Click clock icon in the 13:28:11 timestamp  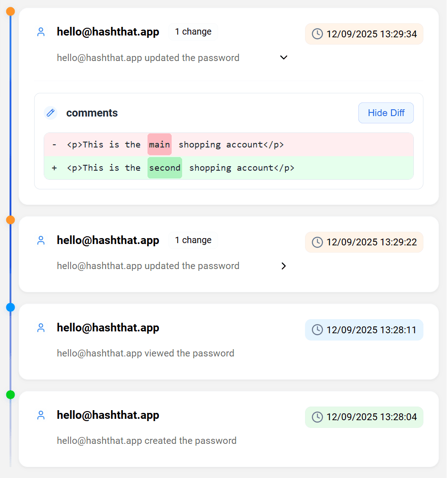tap(317, 330)
